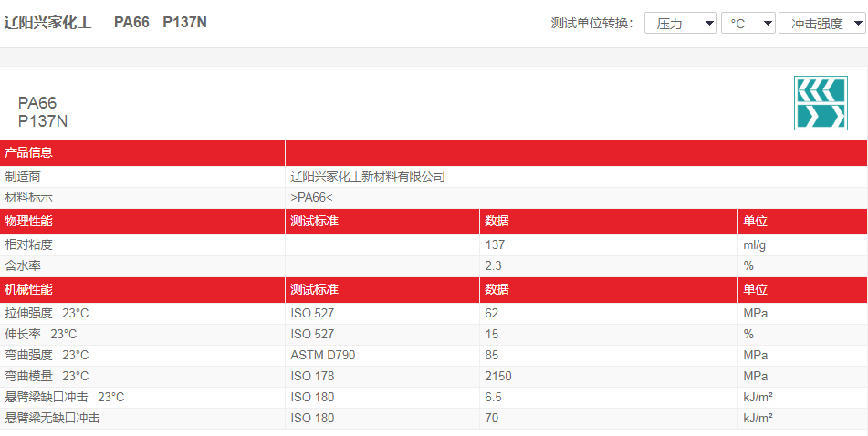868x436 pixels.
Task: Select the 6.5 notched impact value
Action: click(x=493, y=398)
